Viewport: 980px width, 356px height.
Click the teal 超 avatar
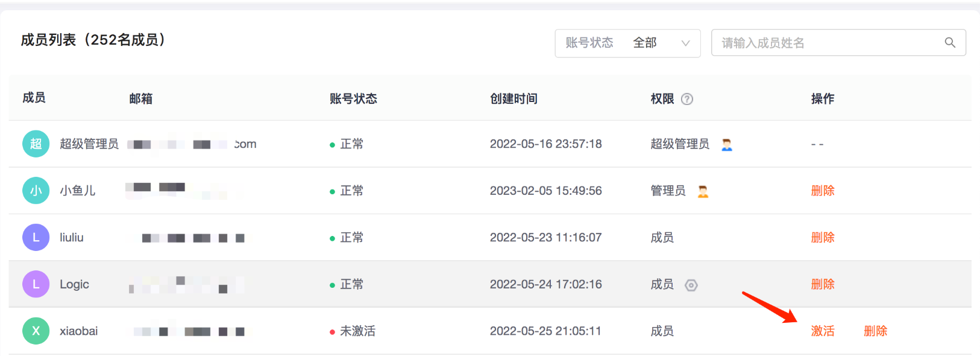point(36,144)
